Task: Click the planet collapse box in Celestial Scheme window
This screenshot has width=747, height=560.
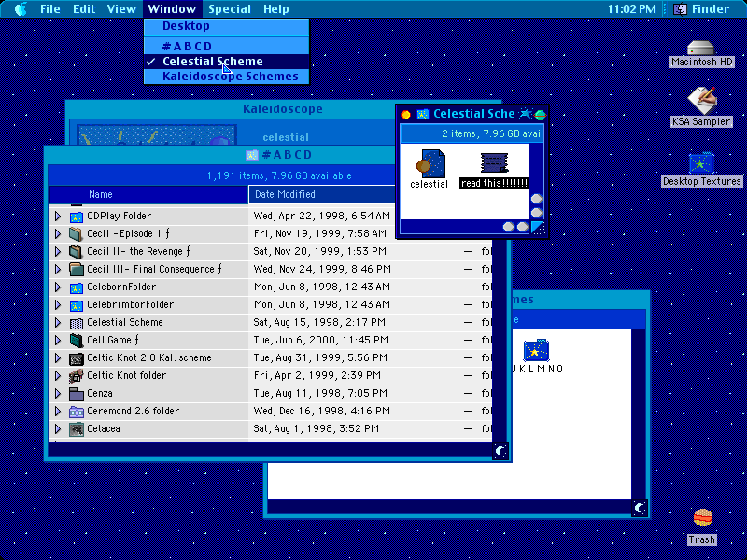Action: coord(541,114)
